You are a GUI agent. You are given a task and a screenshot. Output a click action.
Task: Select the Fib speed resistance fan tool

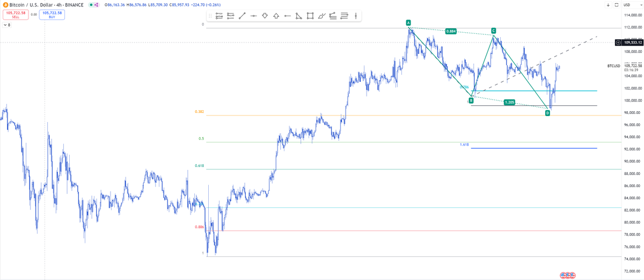(x=333, y=16)
